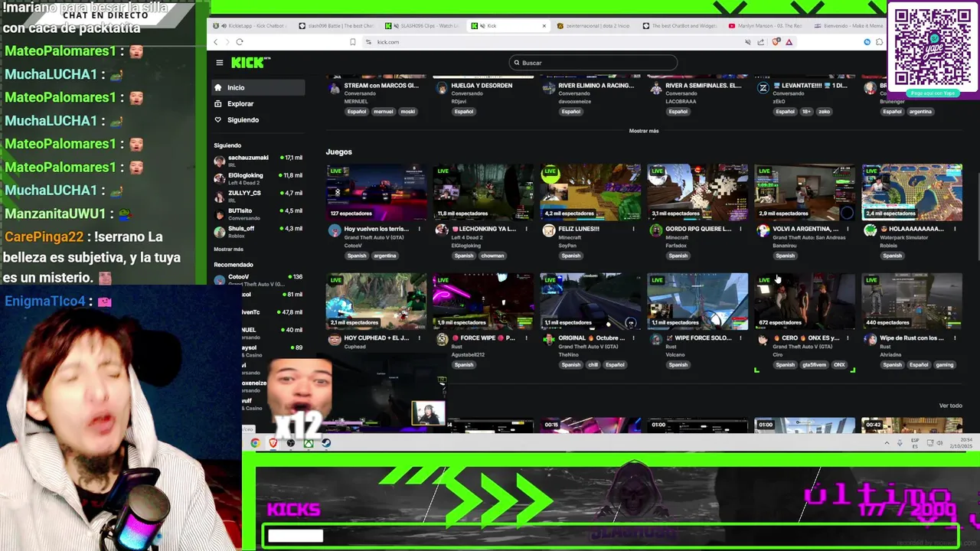Viewport: 980px width, 551px height.
Task: Open options menu for 'LECHONKING YA L...' stream
Action: (526, 229)
